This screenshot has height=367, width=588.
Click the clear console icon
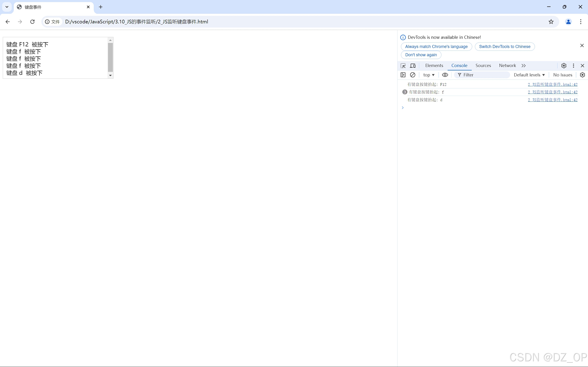click(x=413, y=75)
